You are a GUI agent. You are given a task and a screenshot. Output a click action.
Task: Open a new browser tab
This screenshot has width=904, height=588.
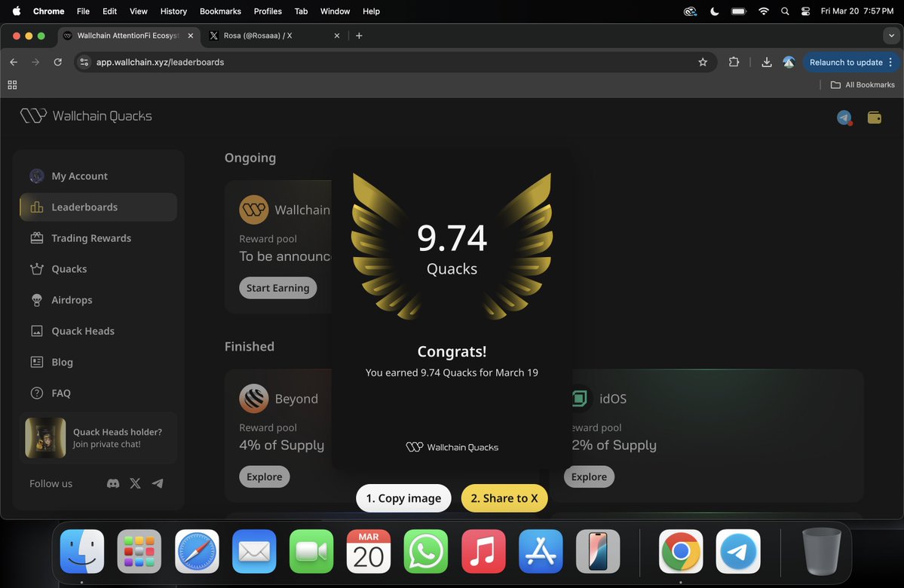point(359,35)
